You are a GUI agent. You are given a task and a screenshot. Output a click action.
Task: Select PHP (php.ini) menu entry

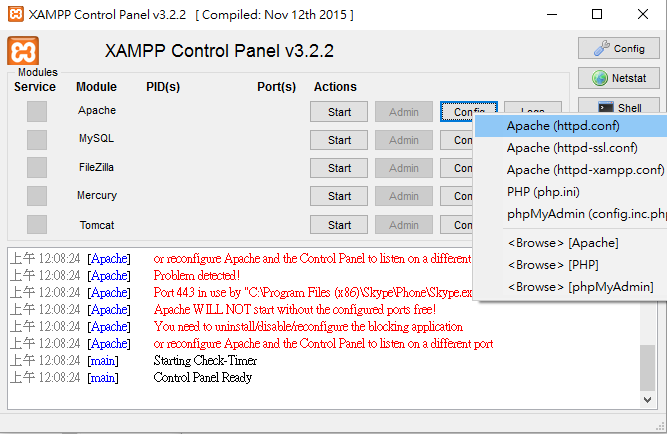click(x=571, y=192)
